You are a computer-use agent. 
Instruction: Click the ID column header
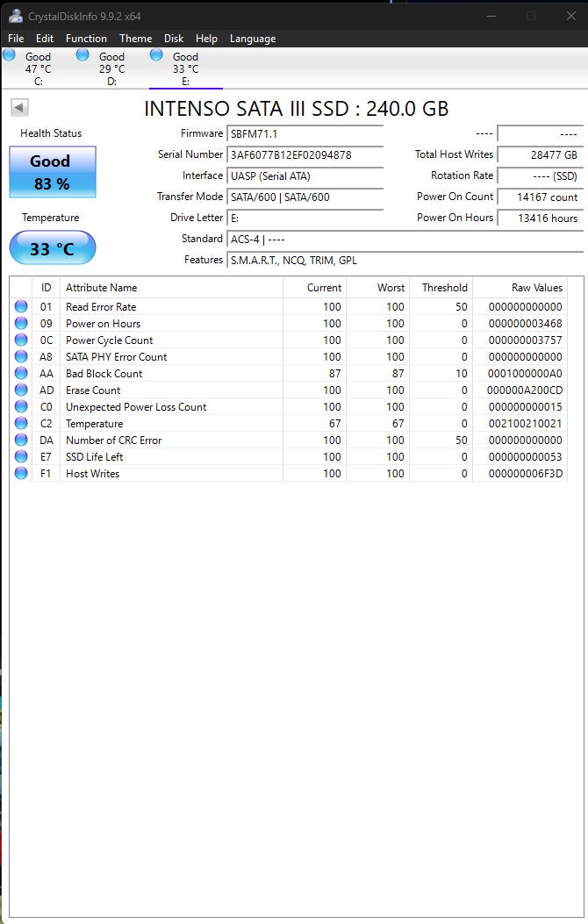[x=46, y=288]
